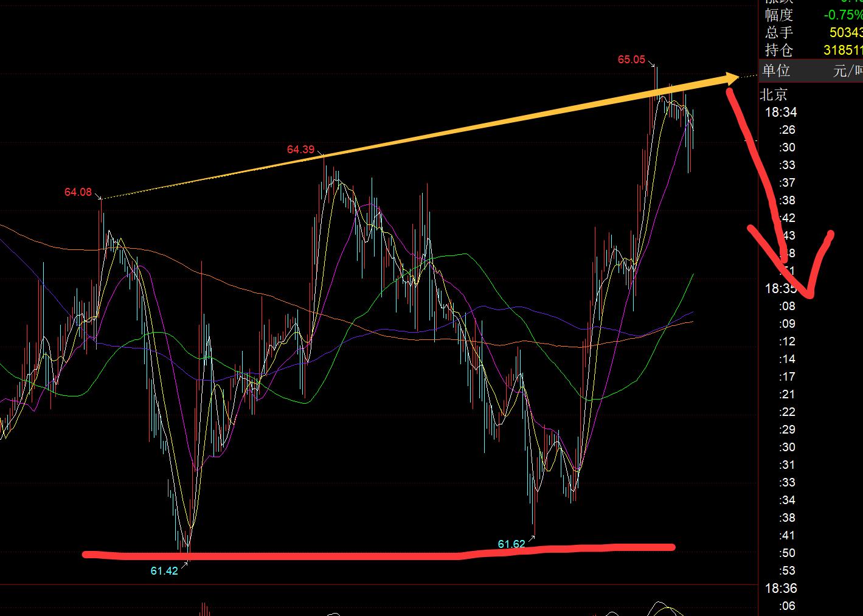Select the 18:35 tick time entry

781,288
